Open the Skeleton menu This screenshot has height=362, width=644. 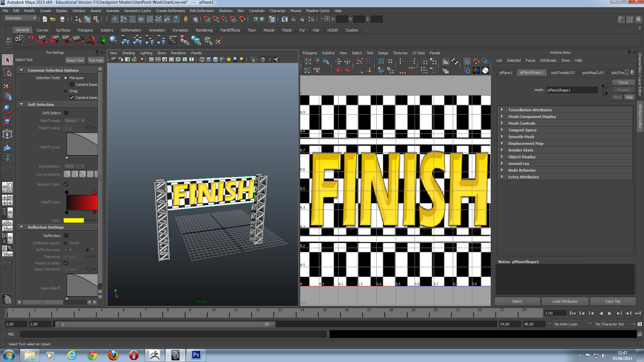(x=226, y=11)
